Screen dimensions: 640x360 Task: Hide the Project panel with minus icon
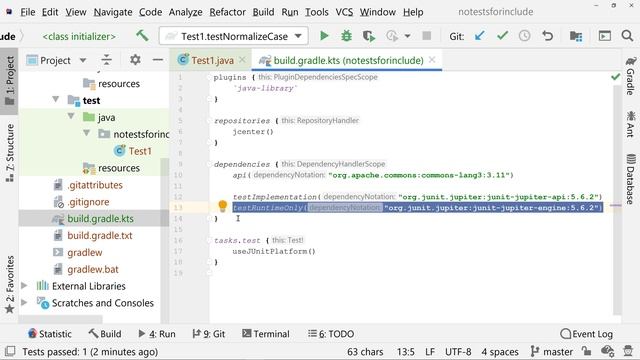click(158, 60)
